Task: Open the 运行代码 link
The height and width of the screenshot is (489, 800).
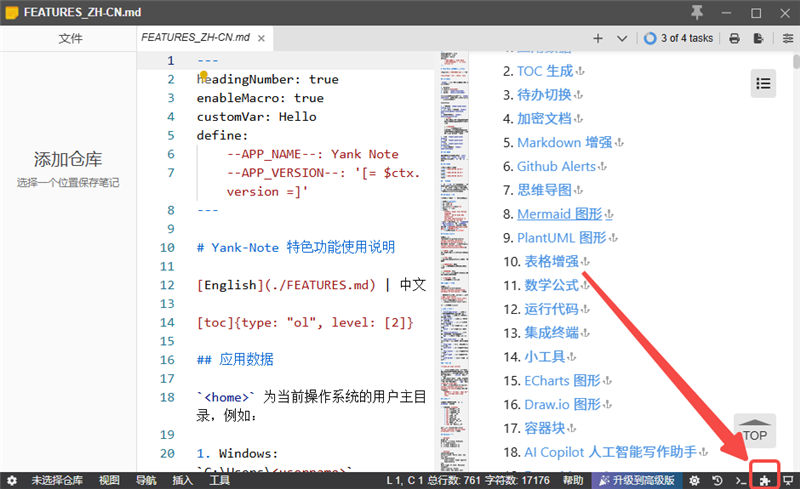Action: coord(552,309)
